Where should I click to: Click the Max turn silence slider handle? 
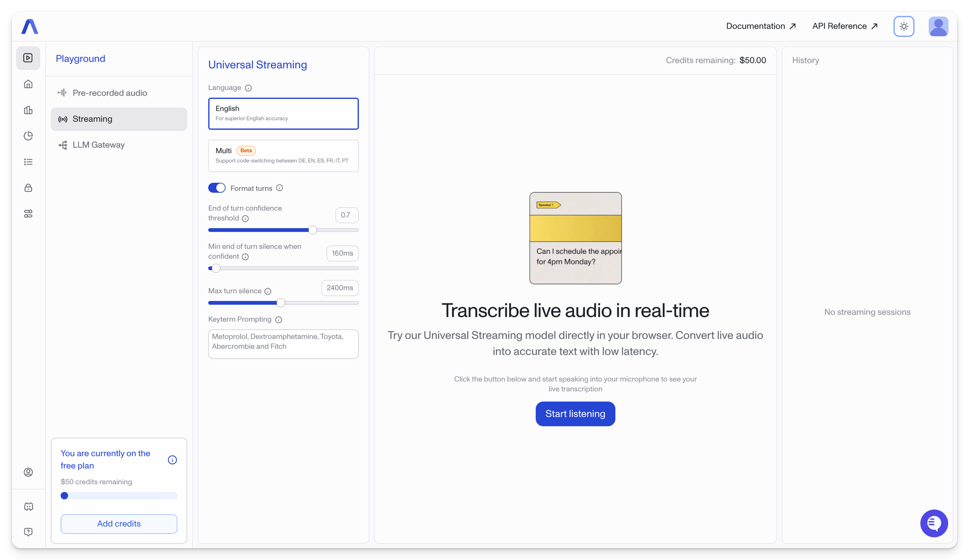click(281, 303)
